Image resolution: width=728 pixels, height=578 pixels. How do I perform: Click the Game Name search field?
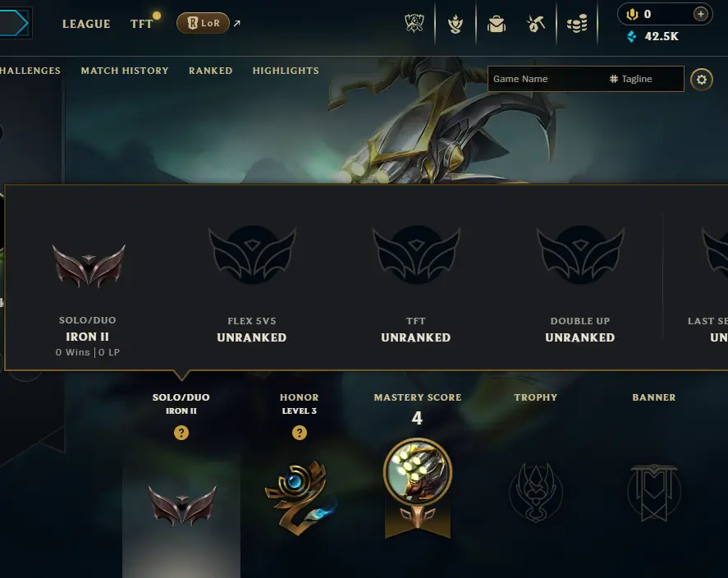(547, 79)
